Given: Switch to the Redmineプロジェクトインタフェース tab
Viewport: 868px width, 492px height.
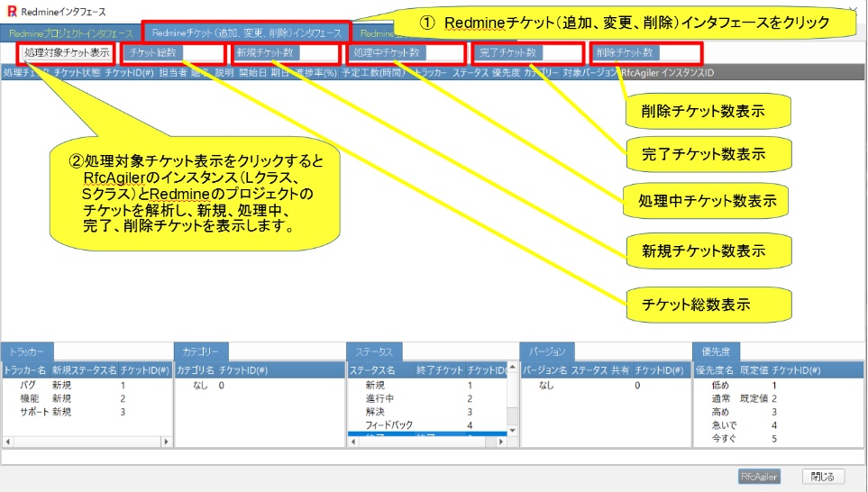Looking at the screenshot, I should [71, 33].
